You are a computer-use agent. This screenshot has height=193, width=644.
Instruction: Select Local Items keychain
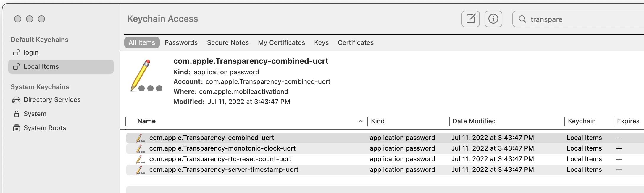41,67
